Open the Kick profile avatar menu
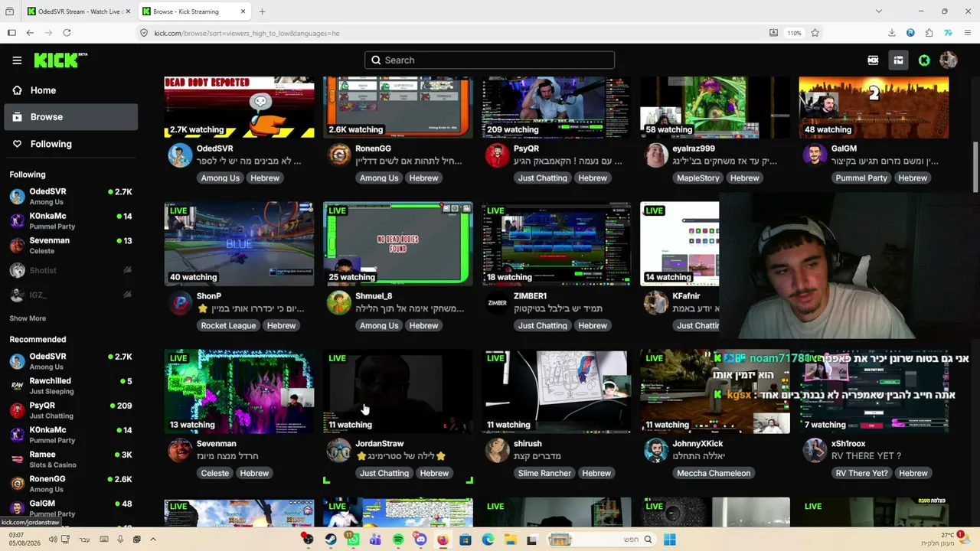Image resolution: width=980 pixels, height=551 pixels. point(948,60)
